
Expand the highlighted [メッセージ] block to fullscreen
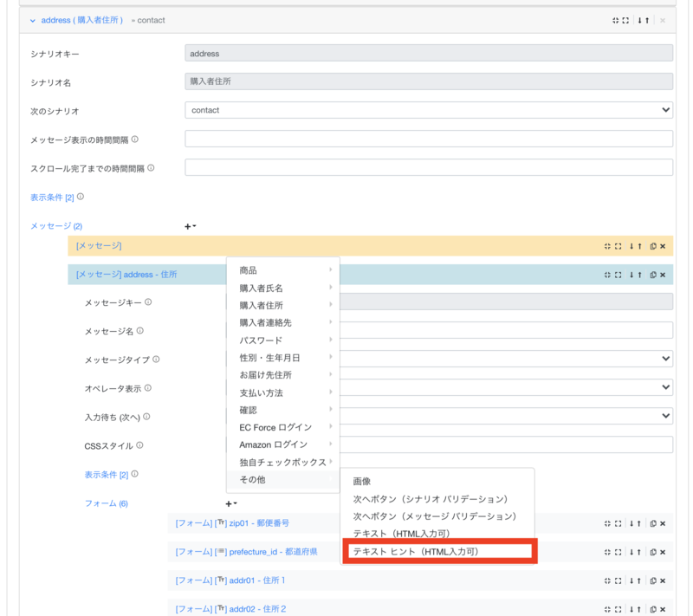(x=618, y=246)
